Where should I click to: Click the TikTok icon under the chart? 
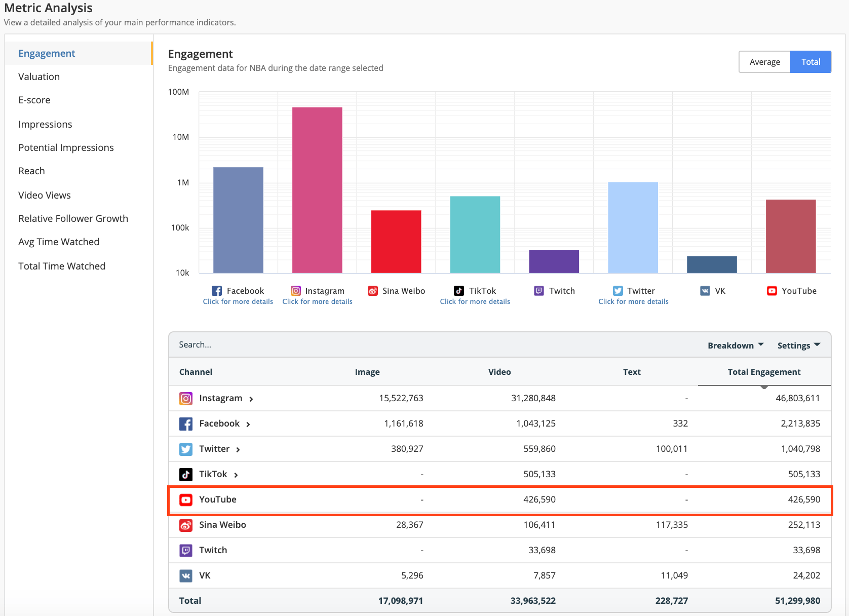click(459, 291)
